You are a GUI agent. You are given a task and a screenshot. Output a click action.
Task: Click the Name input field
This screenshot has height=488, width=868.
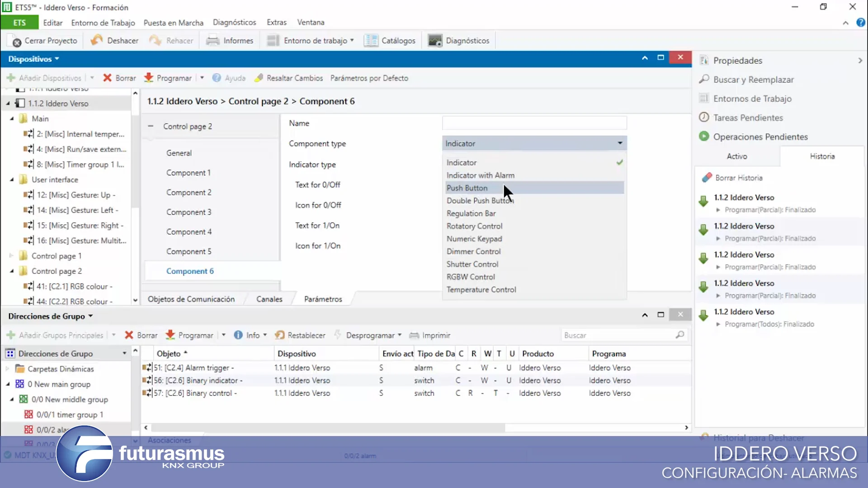[534, 123]
